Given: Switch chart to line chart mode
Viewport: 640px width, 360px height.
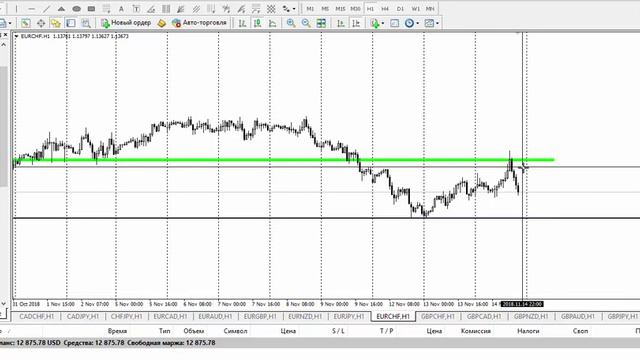Looking at the screenshot, I should (x=273, y=23).
